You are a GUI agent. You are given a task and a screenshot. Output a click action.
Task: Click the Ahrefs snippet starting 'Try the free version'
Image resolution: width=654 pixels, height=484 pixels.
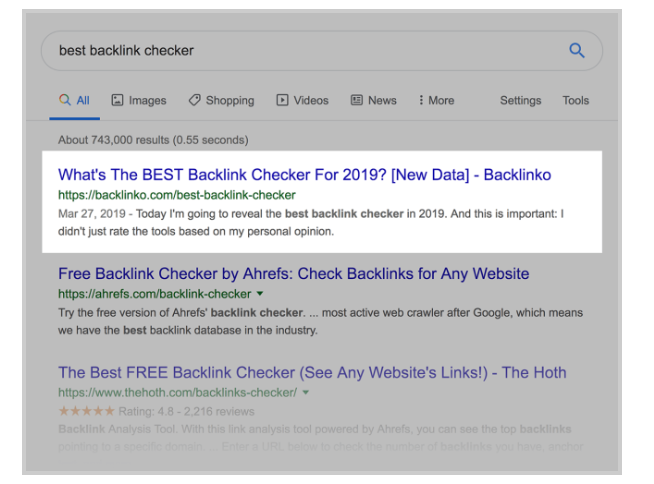(320, 321)
